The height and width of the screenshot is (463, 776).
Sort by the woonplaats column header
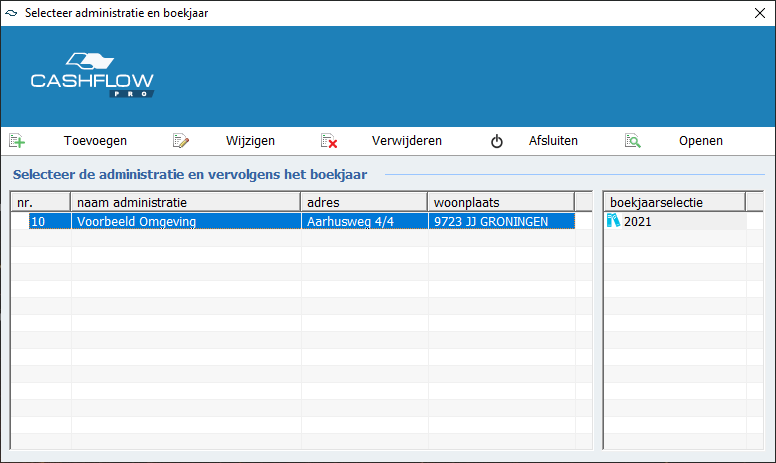click(x=501, y=202)
